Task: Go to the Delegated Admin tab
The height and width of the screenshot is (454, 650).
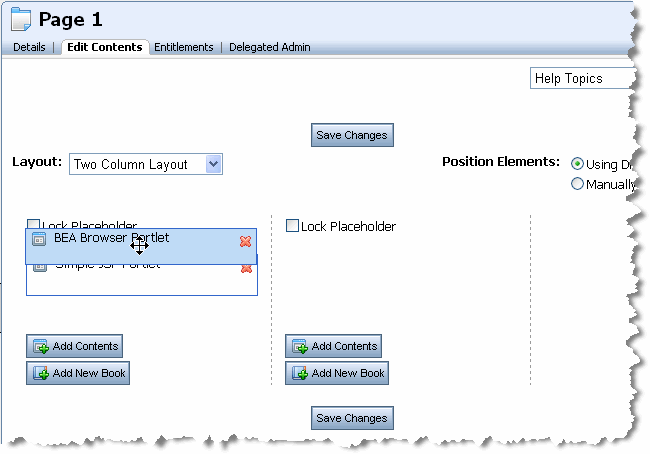Action: tap(269, 47)
